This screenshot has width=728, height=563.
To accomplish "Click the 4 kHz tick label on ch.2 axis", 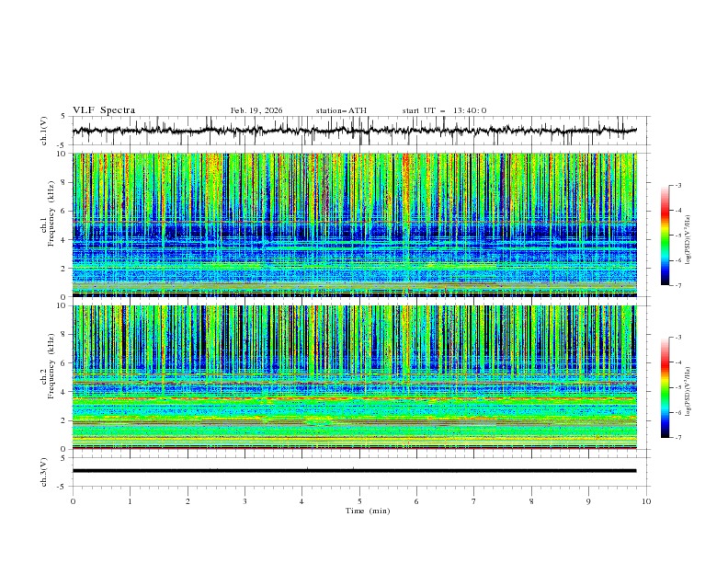I will (64, 392).
